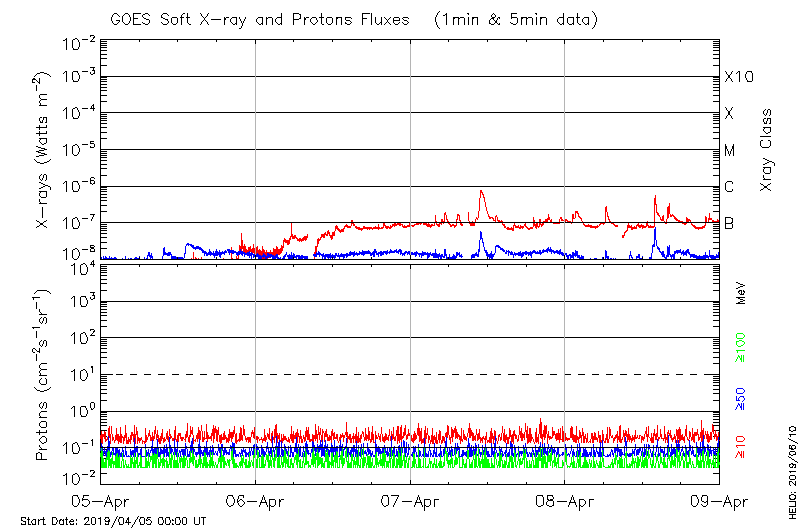Click the Xray Class axis title
The height and width of the screenshot is (530, 800).
tap(766, 150)
